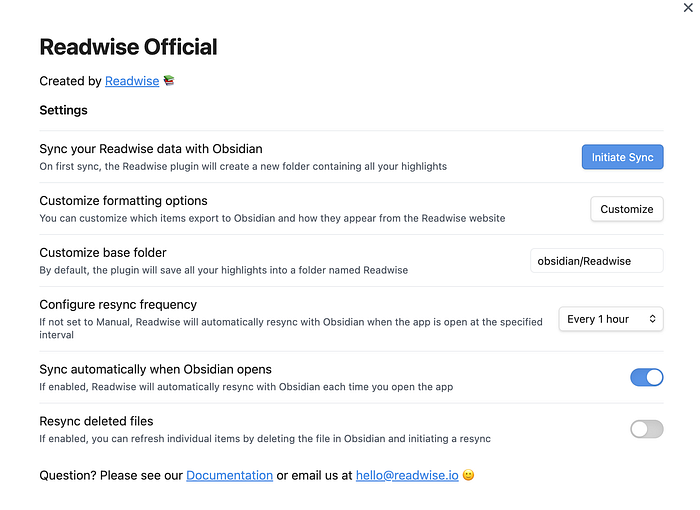Click the 'Resync deleted files' label
Viewport: 700px width, 510px height.
[96, 421]
